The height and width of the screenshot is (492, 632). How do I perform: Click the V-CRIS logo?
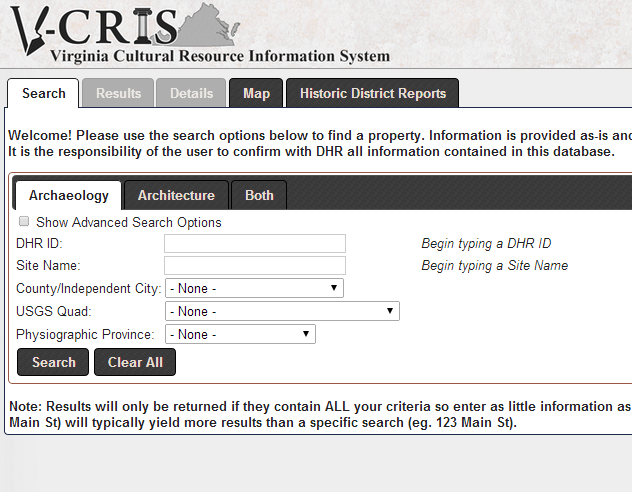pyautogui.click(x=125, y=27)
